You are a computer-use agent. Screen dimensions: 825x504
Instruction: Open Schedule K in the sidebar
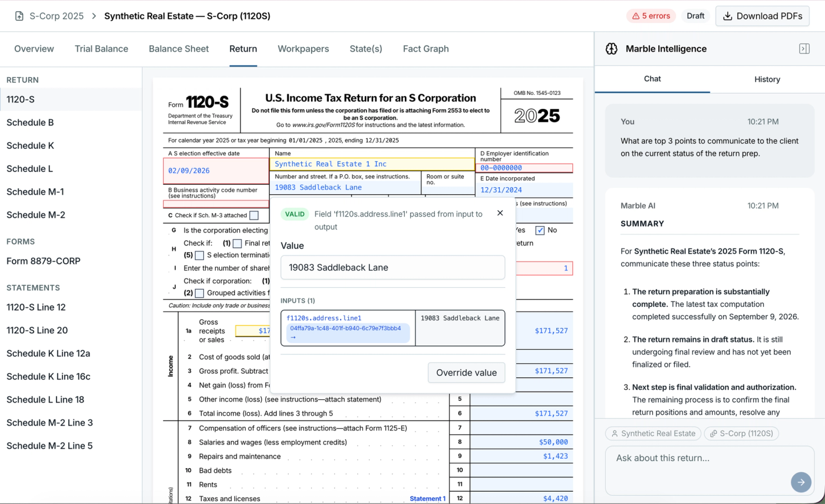tap(71, 145)
